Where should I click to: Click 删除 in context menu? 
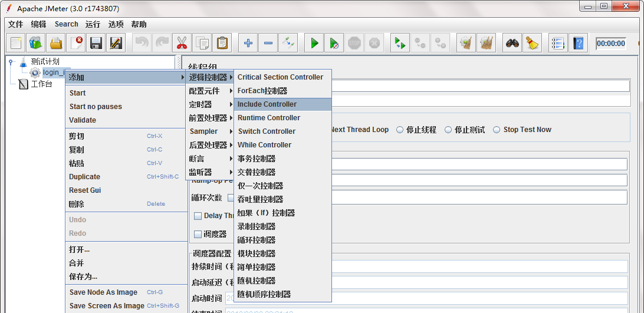click(x=126, y=204)
